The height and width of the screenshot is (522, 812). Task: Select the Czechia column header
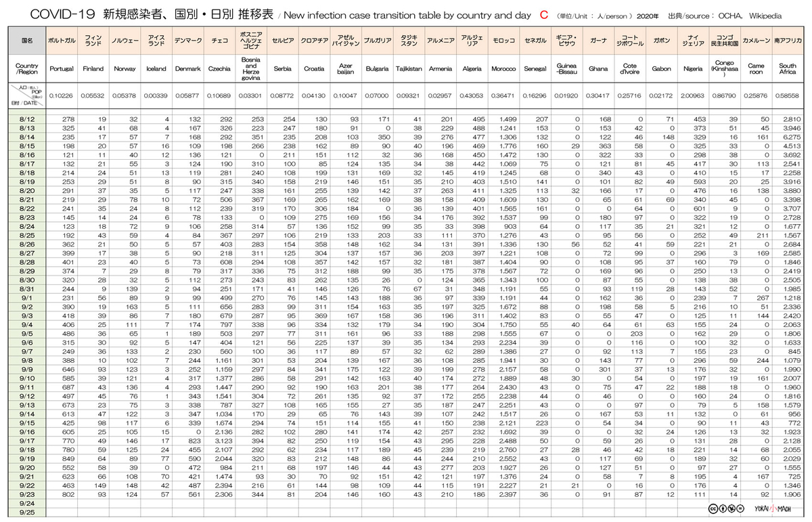219,69
